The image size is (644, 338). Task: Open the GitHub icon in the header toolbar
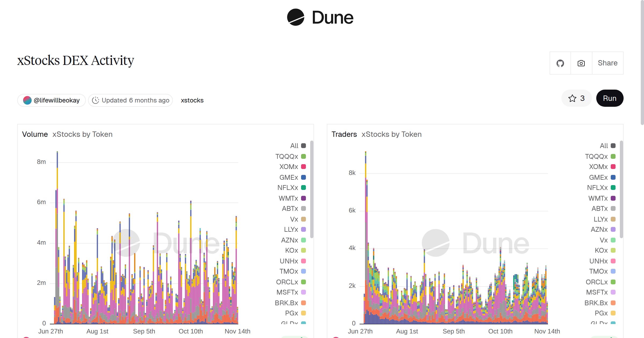(560, 63)
